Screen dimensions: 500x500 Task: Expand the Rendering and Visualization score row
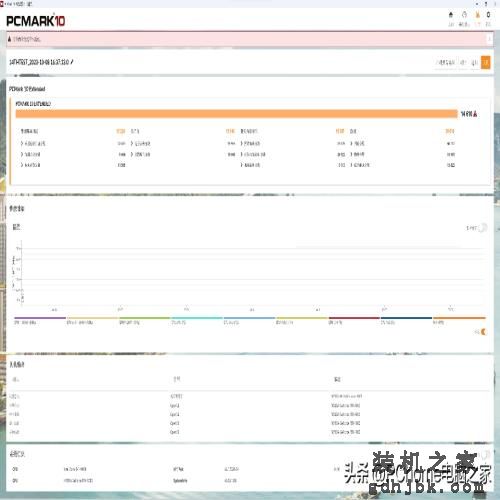pyautogui.click(x=293, y=154)
